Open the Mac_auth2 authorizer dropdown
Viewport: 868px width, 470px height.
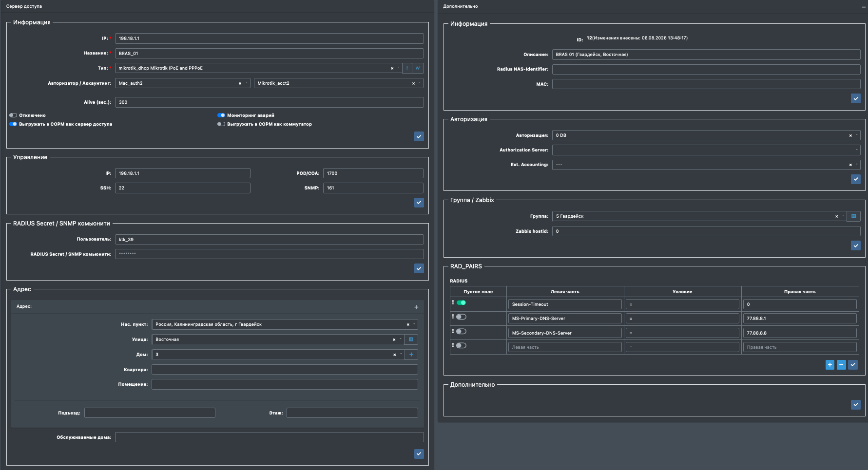tap(183, 83)
